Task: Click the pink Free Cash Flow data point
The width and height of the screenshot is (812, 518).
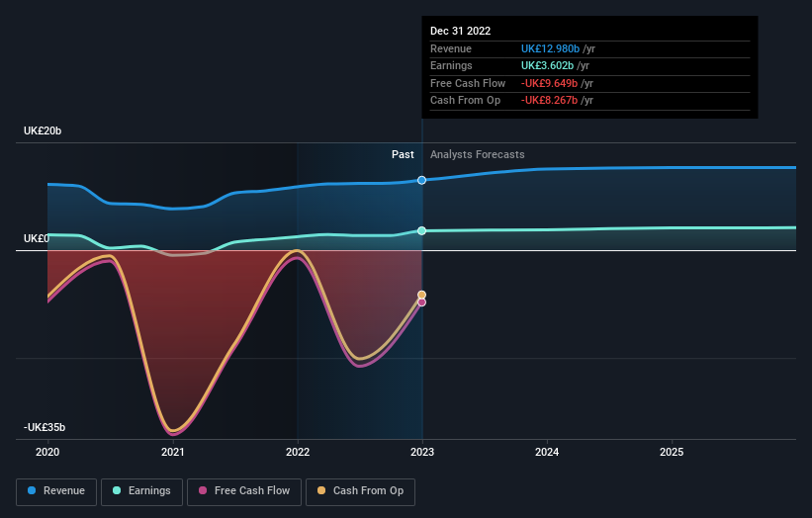Action: pos(421,302)
